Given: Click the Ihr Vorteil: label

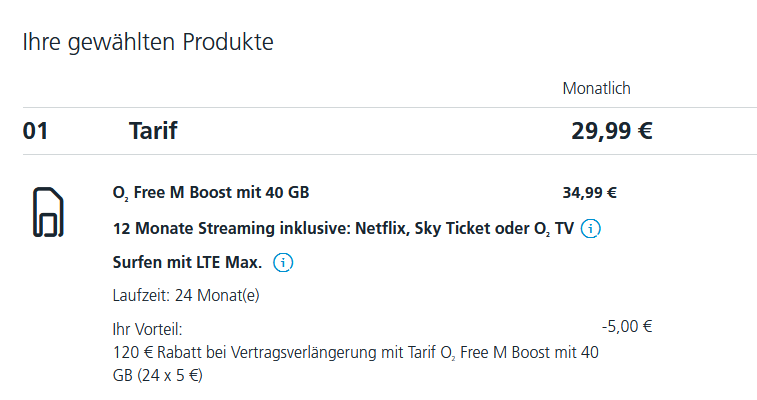Looking at the screenshot, I should (x=147, y=330).
